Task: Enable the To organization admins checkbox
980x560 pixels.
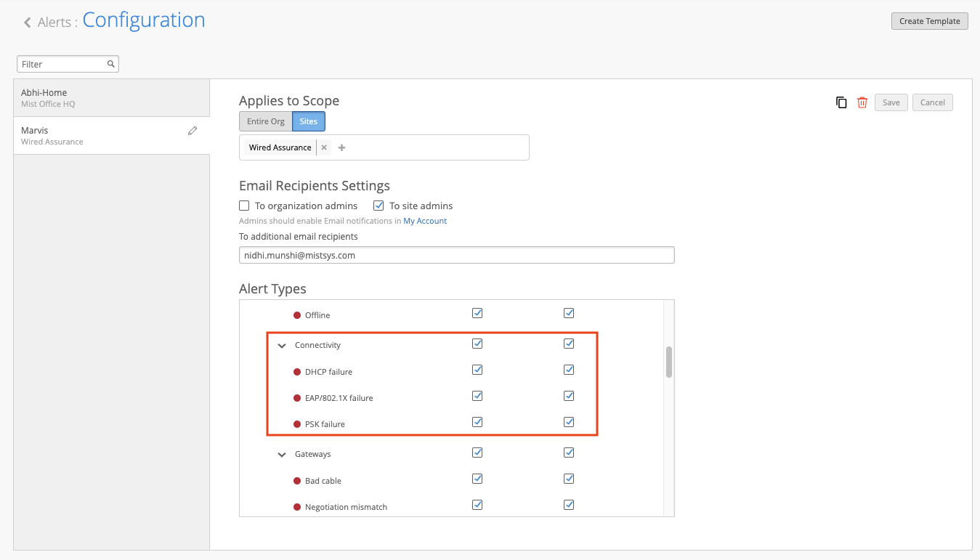Action: (x=244, y=206)
